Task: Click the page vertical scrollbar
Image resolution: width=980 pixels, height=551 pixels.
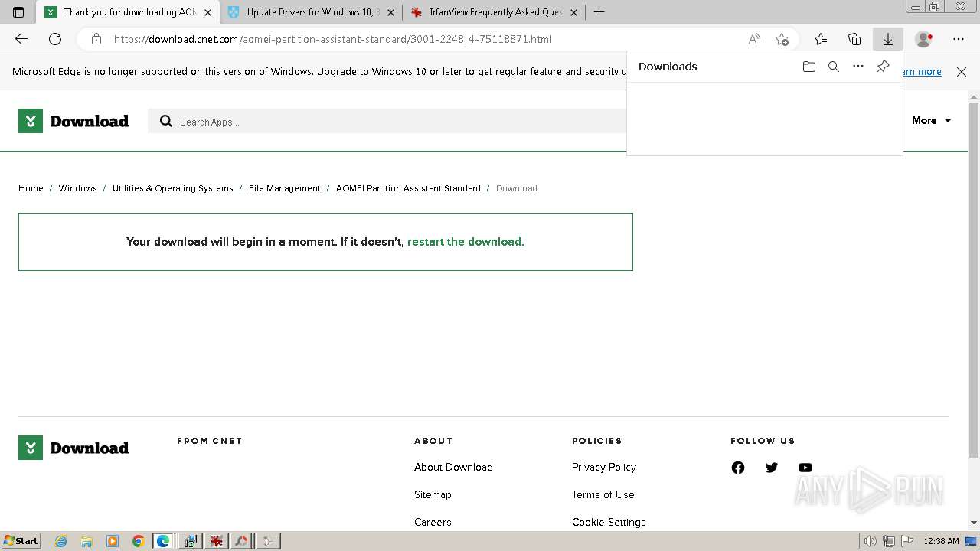Action: point(974,279)
